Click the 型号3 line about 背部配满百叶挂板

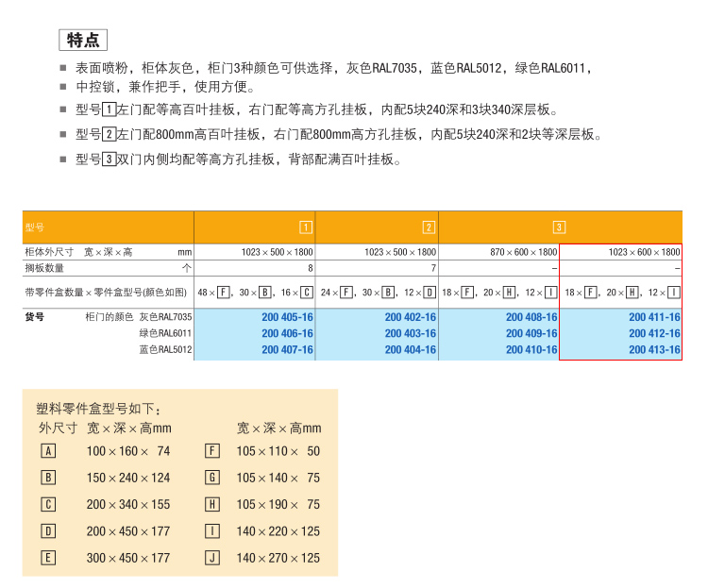pyautogui.click(x=238, y=160)
